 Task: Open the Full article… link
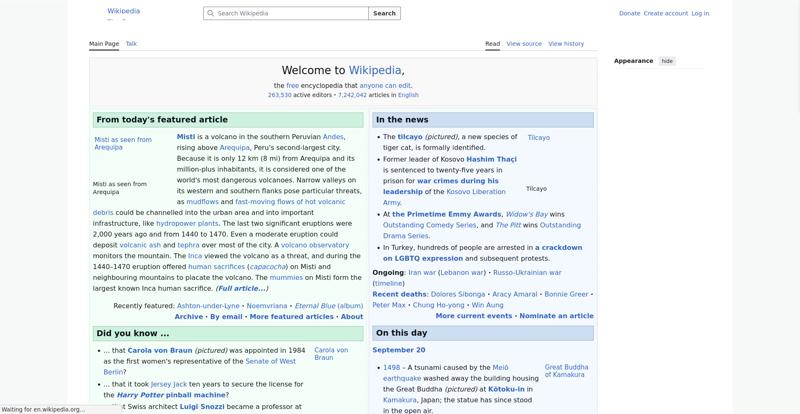pyautogui.click(x=241, y=288)
